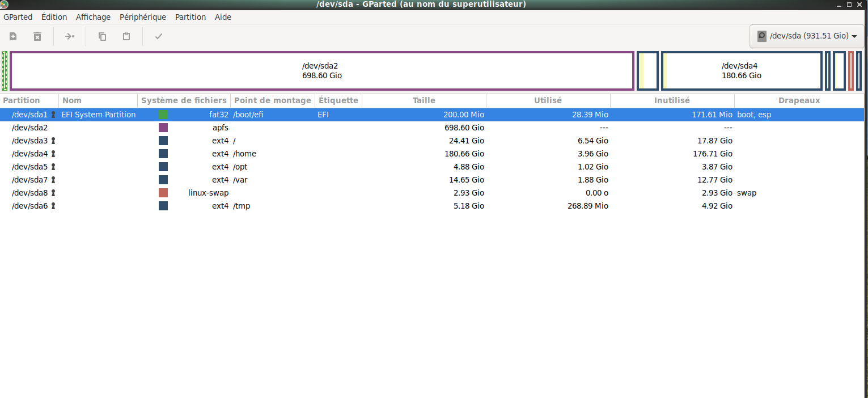Image resolution: width=868 pixels, height=398 pixels.
Task: Click the GParted window icon in title bar
Action: click(x=5, y=5)
